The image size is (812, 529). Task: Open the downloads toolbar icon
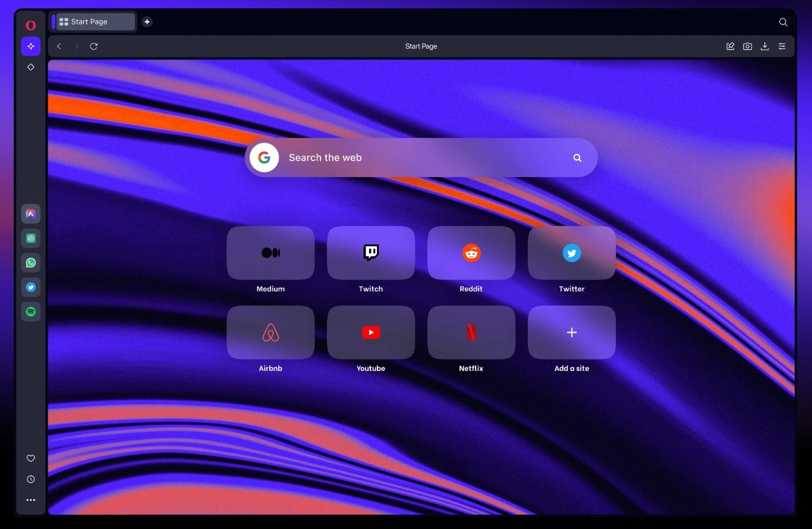[x=764, y=46]
